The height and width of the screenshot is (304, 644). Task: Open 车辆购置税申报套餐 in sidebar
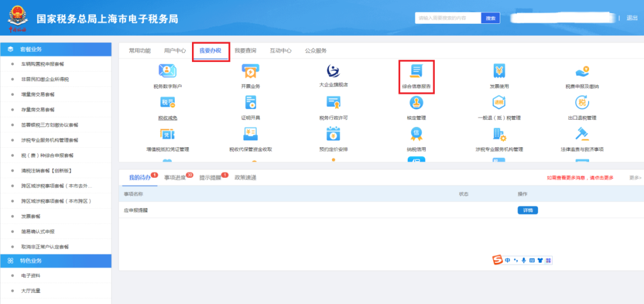click(43, 64)
